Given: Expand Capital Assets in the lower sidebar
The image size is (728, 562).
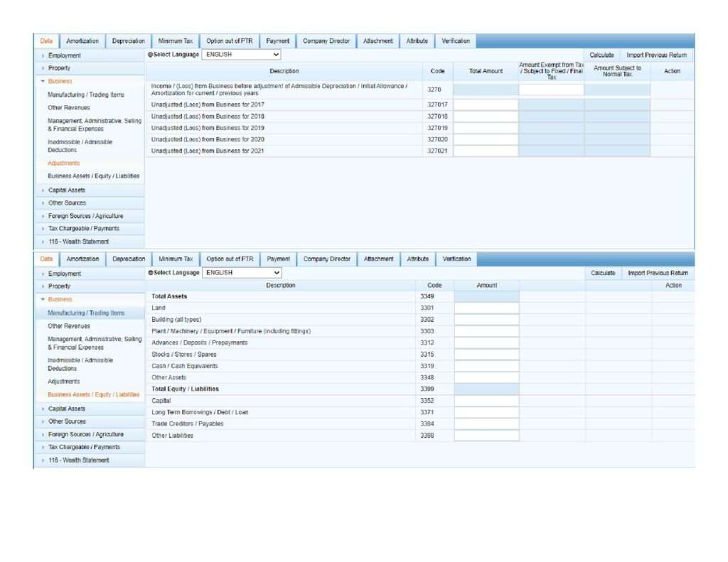Looking at the screenshot, I should (x=66, y=409).
